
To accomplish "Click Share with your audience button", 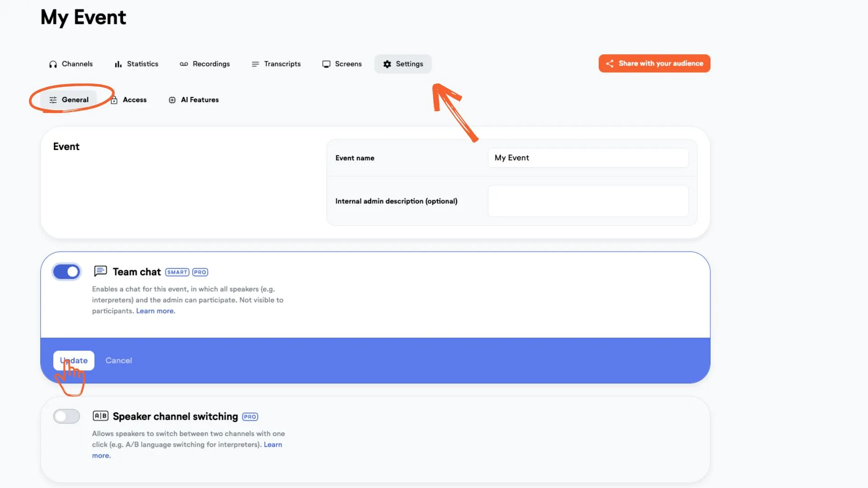I will pyautogui.click(x=654, y=64).
